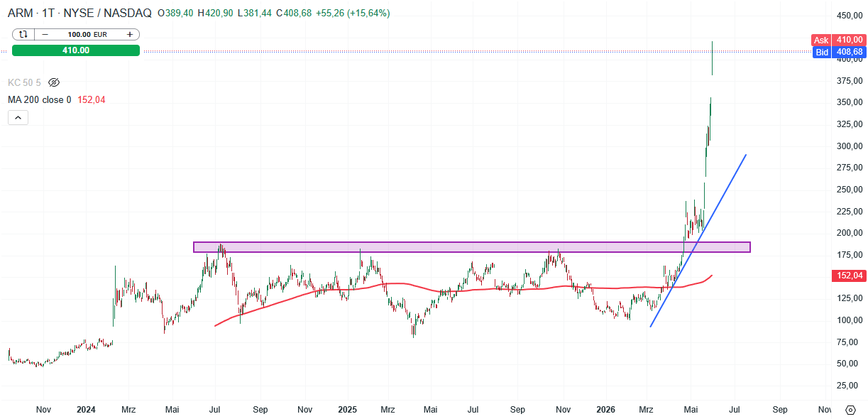Select the KC 50 5 indicator label
This screenshot has height=419, width=868.
pos(25,82)
